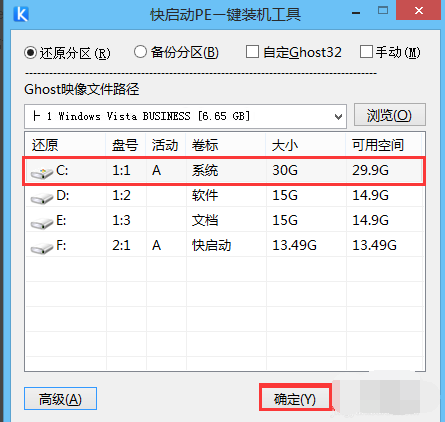Click the Windows Vista BUSINESS image path field
Screen dimensions: 445x422
tap(185, 116)
